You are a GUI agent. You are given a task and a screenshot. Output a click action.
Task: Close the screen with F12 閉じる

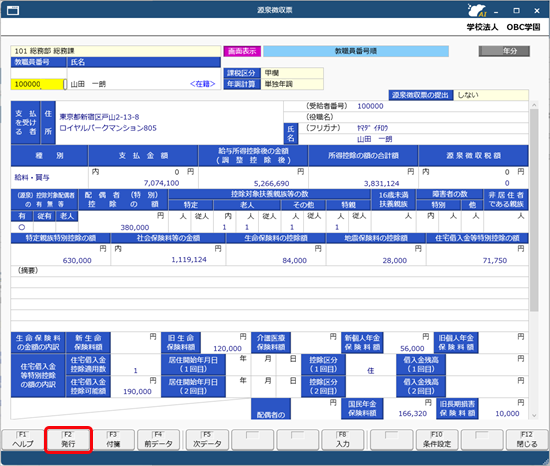(x=527, y=440)
